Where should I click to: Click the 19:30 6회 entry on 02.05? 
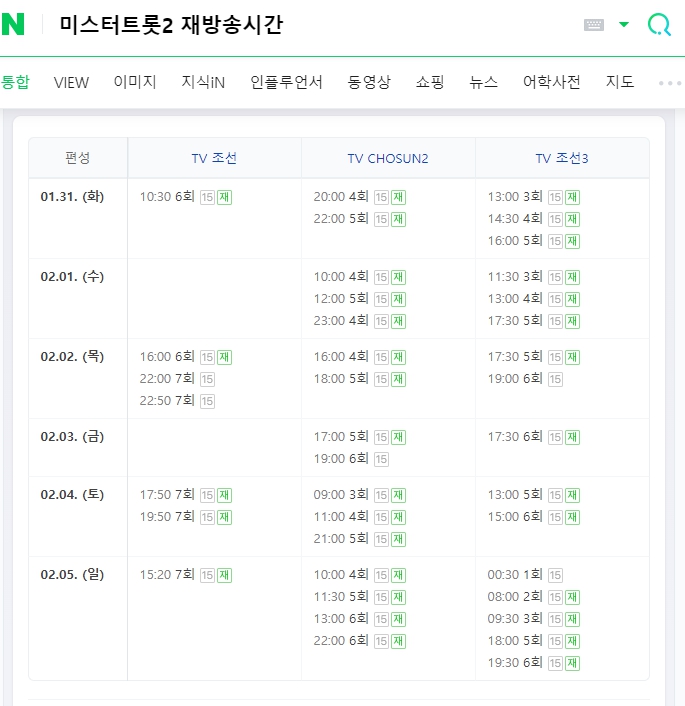(515, 663)
